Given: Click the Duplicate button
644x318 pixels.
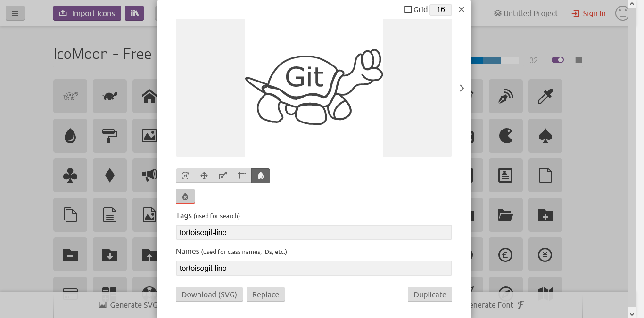Looking at the screenshot, I should 430,294.
